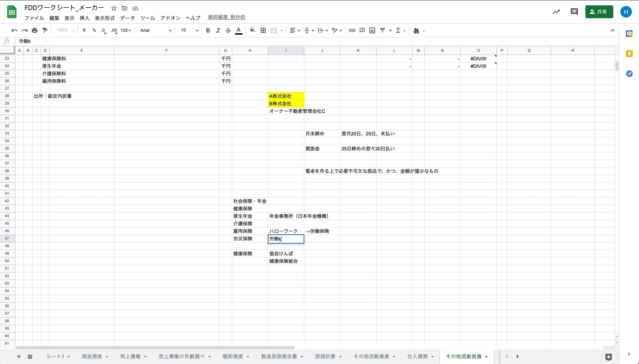Toggle italic formatting
The image size is (639, 364).
(218, 30)
